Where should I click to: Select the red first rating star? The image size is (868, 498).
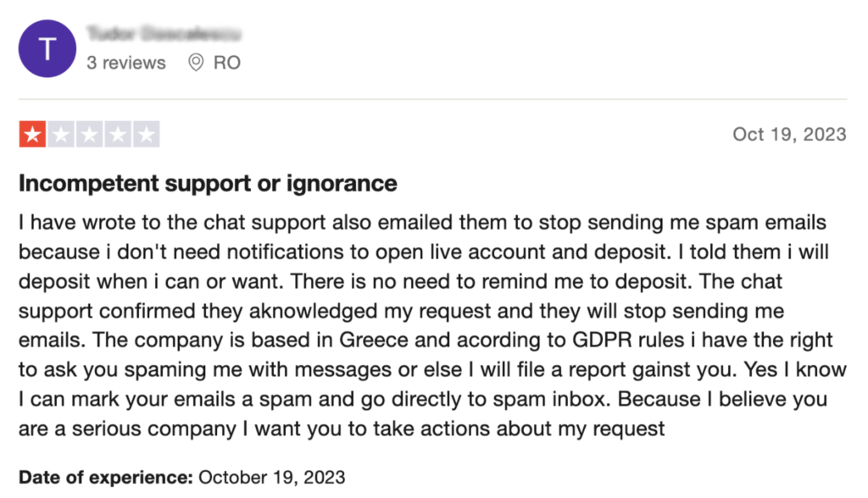[33, 135]
